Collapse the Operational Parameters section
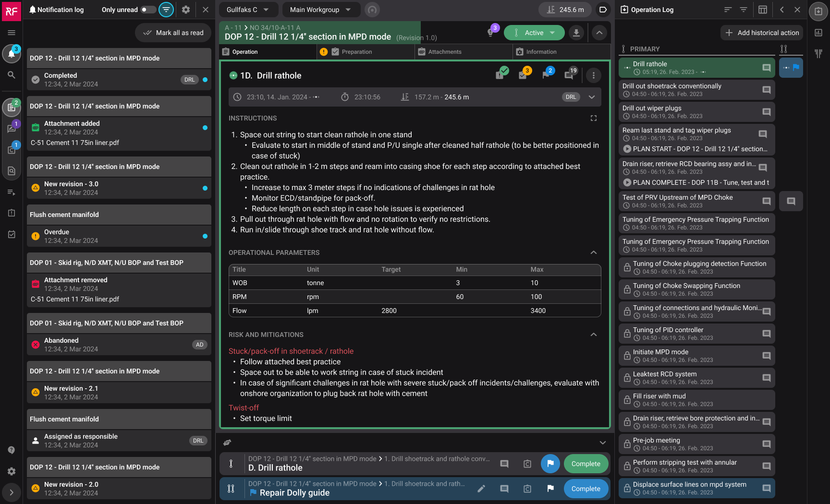 [x=594, y=252]
